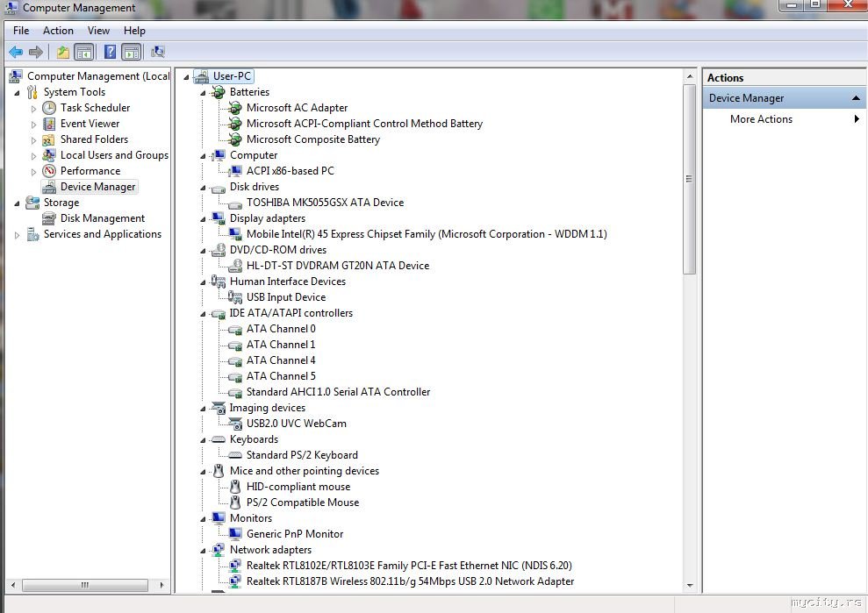The image size is (868, 613).
Task: Click the Up one level folder icon
Action: (63, 52)
